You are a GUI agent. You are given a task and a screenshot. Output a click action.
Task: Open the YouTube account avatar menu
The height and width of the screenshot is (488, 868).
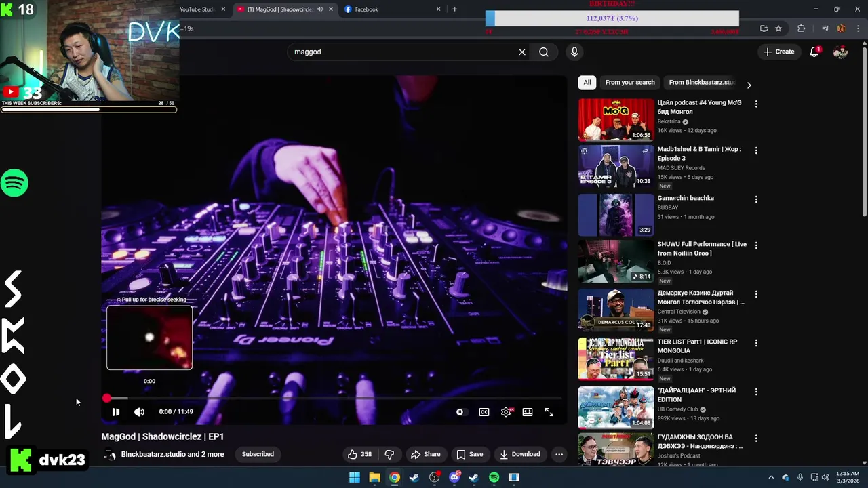[840, 52]
